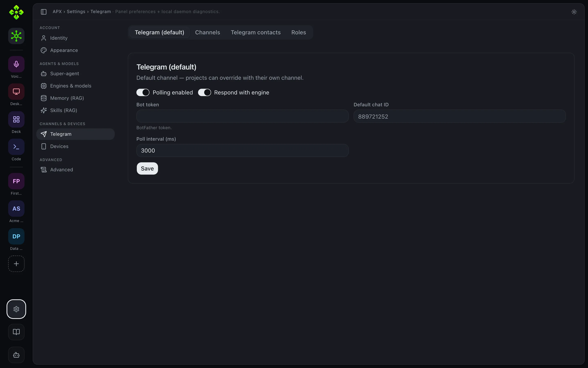Open Identity settings
Image resolution: width=588 pixels, height=368 pixels.
75,38
